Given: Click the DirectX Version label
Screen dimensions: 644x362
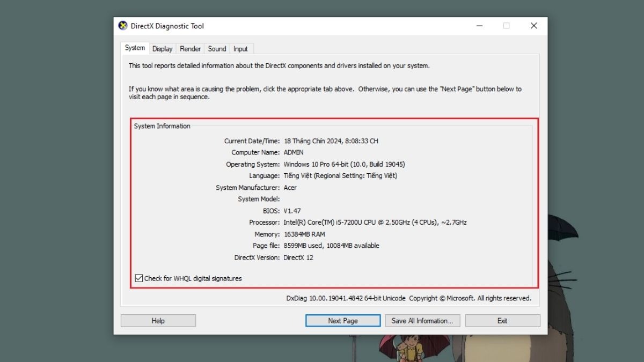Looking at the screenshot, I should click(257, 257).
